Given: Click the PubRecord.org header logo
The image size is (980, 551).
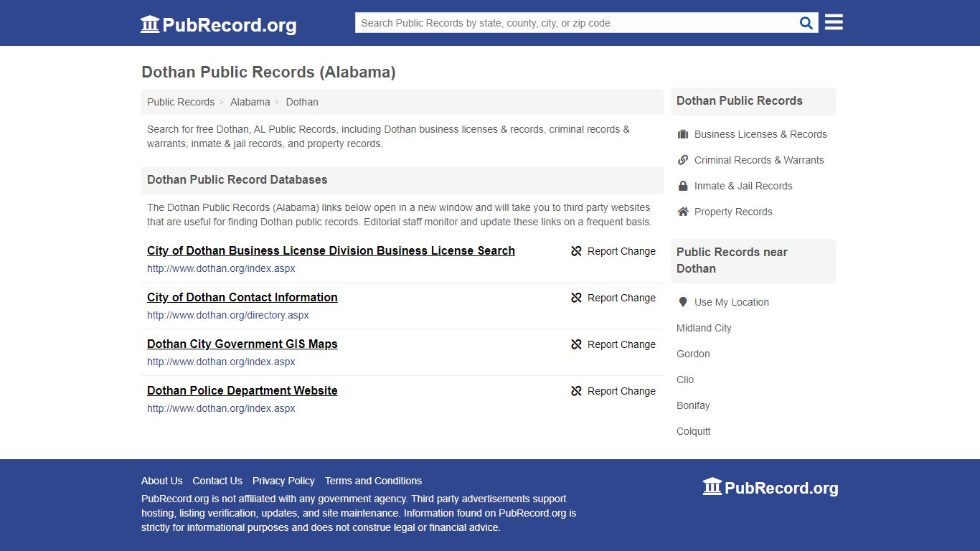Looking at the screenshot, I should [x=218, y=24].
